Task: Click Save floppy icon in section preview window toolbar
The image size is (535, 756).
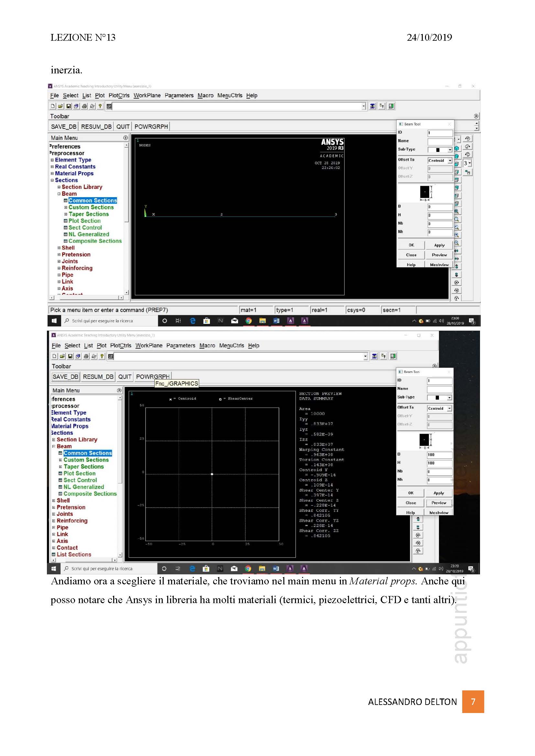Action: point(70,356)
